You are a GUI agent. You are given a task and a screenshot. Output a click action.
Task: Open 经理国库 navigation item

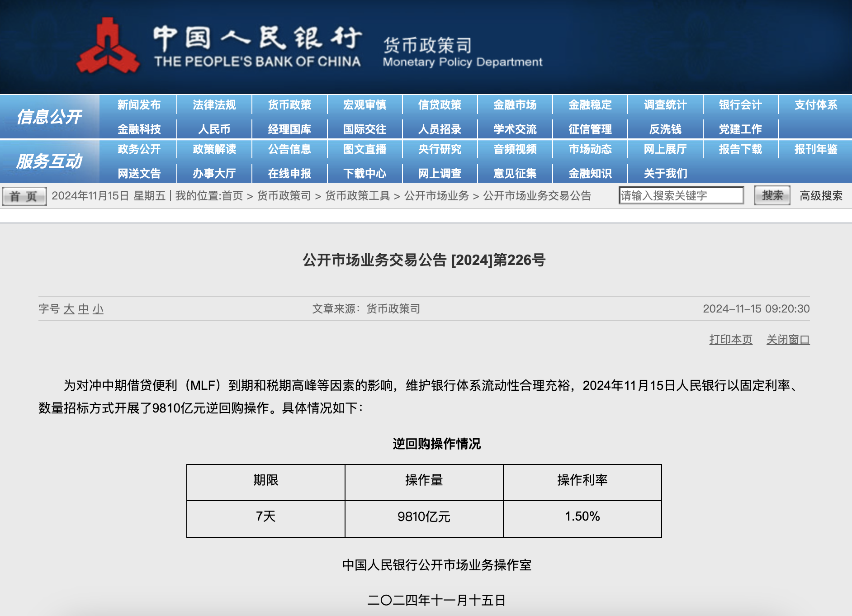[x=289, y=129]
